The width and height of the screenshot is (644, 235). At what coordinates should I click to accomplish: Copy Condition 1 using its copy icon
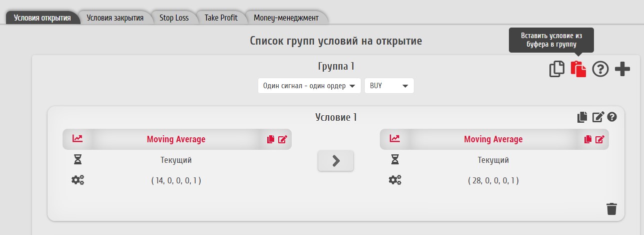pos(582,117)
